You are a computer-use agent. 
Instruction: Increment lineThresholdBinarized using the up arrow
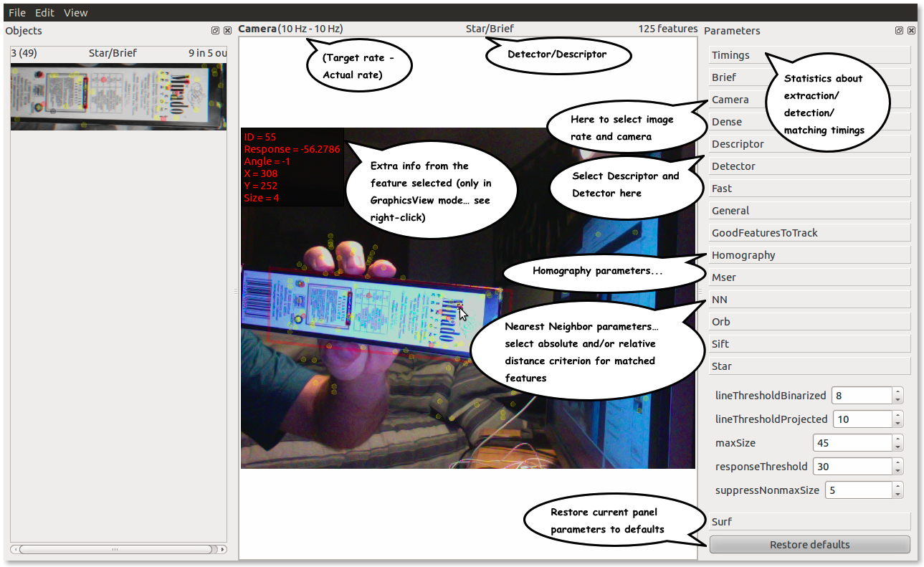point(898,391)
